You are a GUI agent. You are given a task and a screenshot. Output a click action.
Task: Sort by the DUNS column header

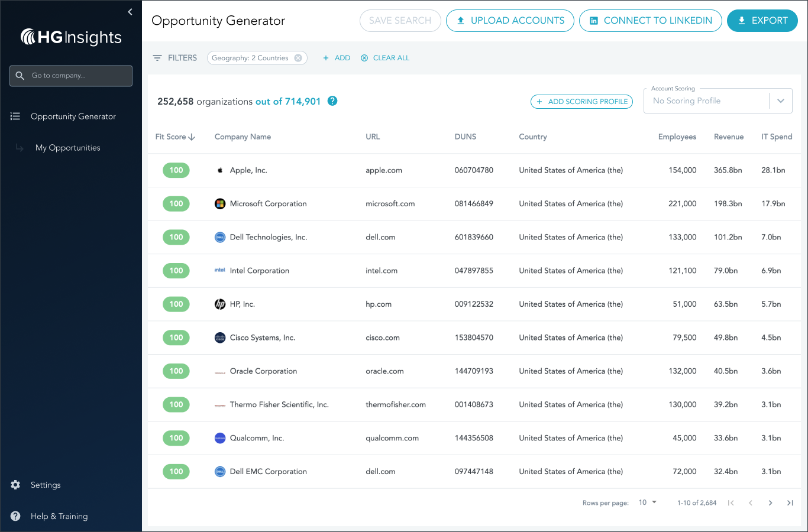click(x=466, y=137)
